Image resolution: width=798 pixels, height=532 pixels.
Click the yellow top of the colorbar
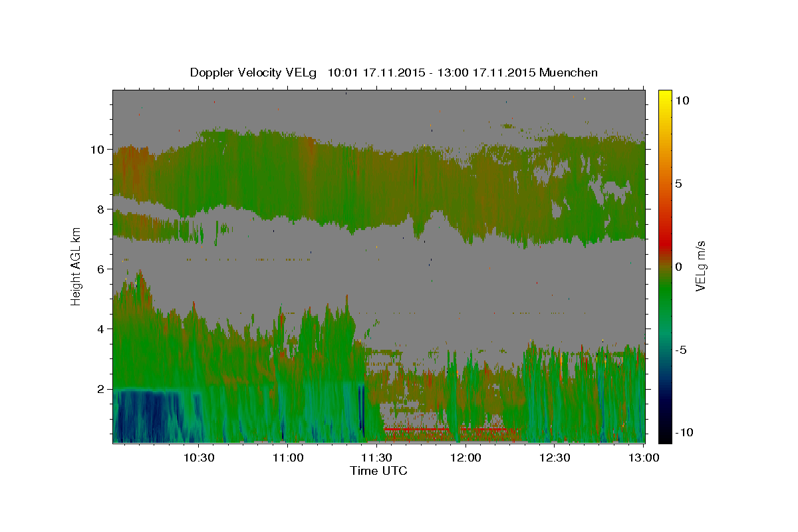(x=665, y=94)
